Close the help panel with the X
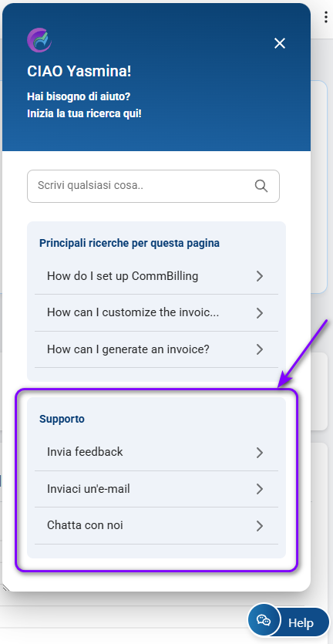The image size is (333, 644). (280, 43)
